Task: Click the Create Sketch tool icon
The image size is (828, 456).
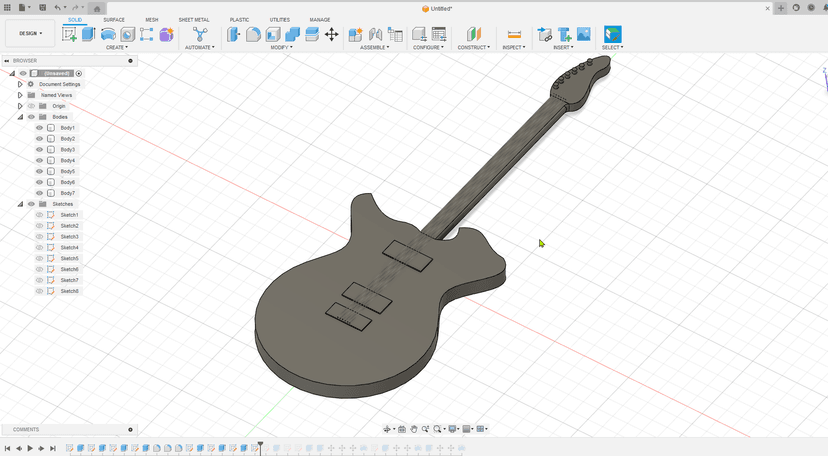Action: 69,34
